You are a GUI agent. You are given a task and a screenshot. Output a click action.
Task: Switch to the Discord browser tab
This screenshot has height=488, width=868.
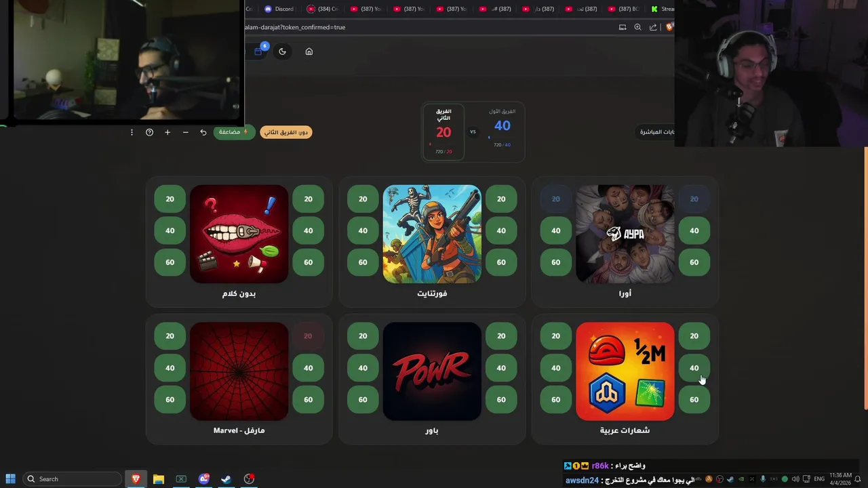(279, 9)
